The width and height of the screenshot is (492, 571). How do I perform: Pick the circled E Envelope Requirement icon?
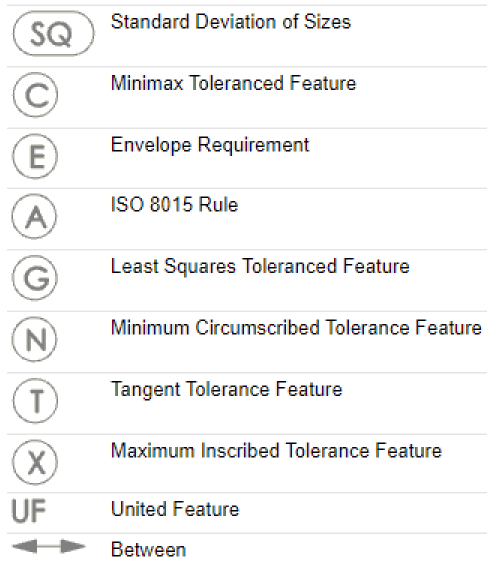[35, 156]
